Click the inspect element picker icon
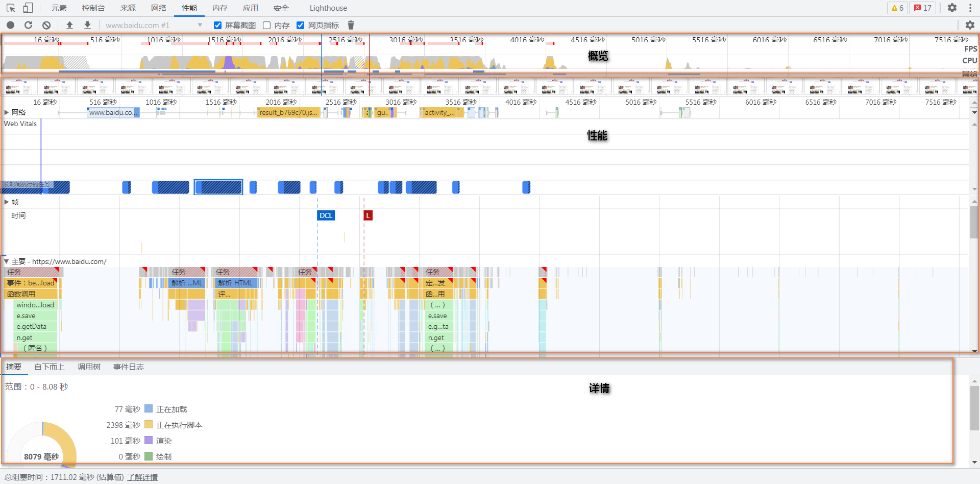 click(x=11, y=8)
